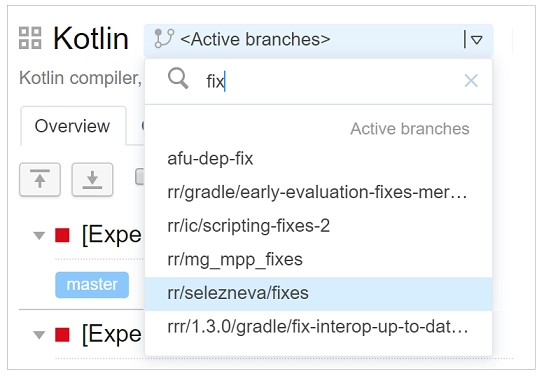Click the second [Expe configuration name
Image resolution: width=544 pixels, height=383 pixels.
[x=112, y=335]
